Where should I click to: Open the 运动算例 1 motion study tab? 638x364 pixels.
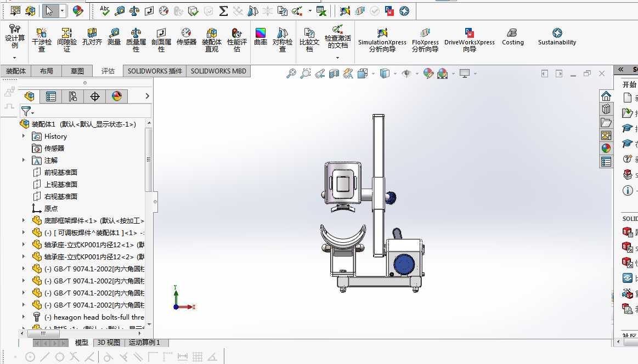coord(144,343)
